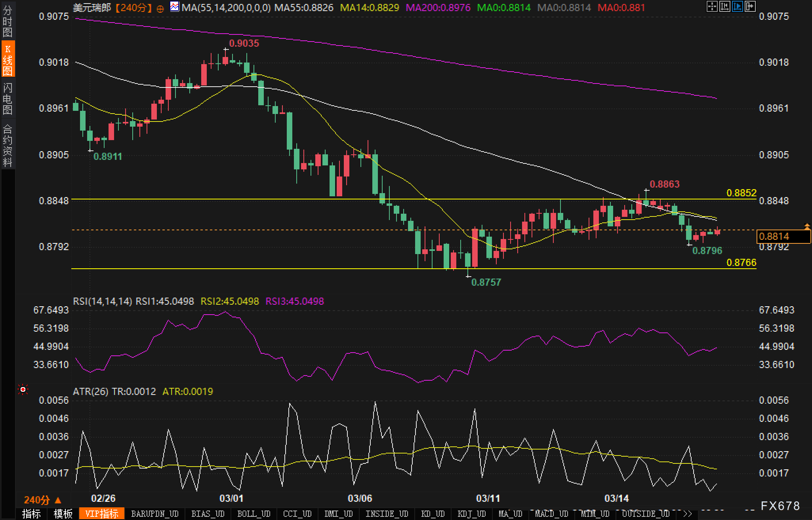
Task: Click the scroll-to-start chart icon
Action: coord(724,6)
